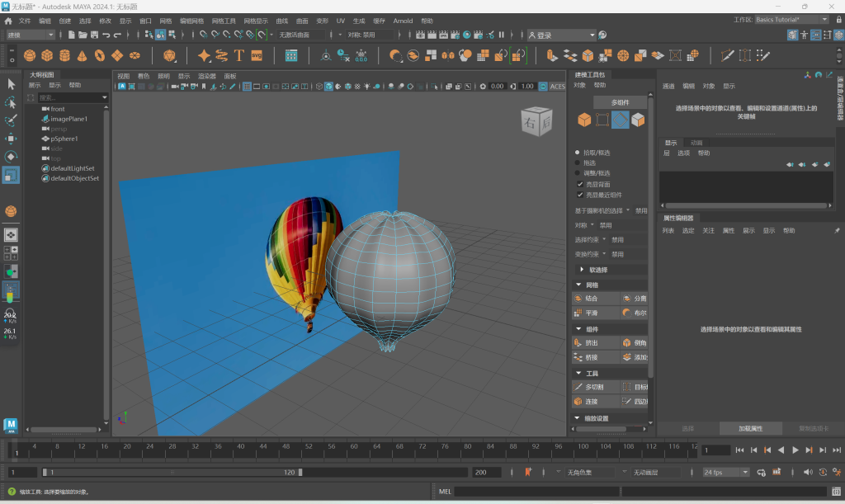Click the go to end of playback button
The width and height of the screenshot is (845, 504).
pyautogui.click(x=837, y=450)
